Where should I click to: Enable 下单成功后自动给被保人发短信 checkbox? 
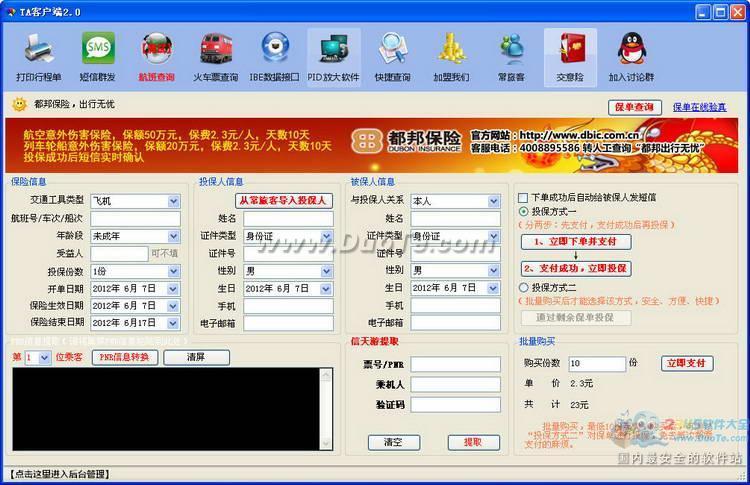(523, 197)
